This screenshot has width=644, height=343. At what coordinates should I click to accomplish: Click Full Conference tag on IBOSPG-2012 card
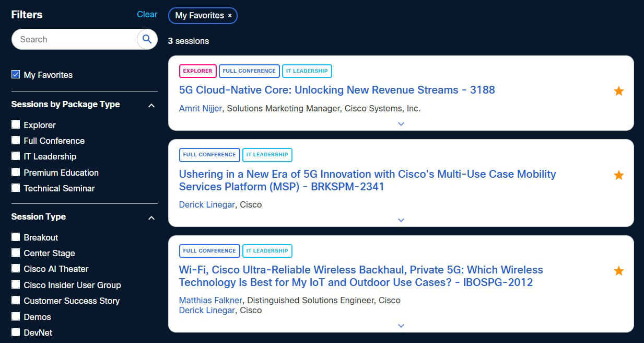(x=209, y=251)
